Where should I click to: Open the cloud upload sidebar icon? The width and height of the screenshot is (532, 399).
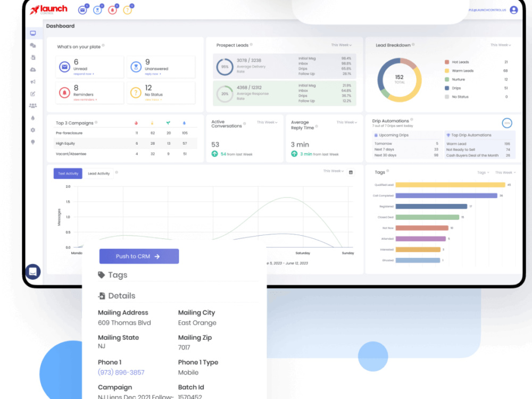click(33, 70)
